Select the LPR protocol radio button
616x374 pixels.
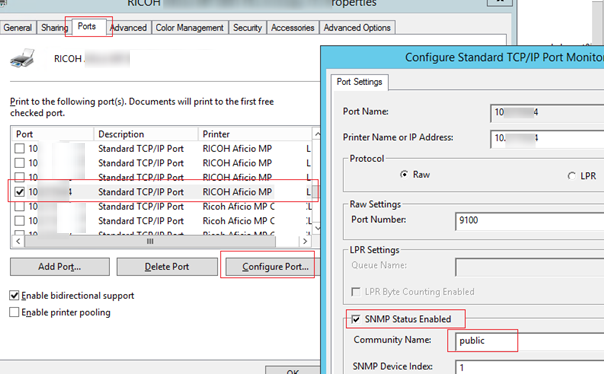pos(571,176)
